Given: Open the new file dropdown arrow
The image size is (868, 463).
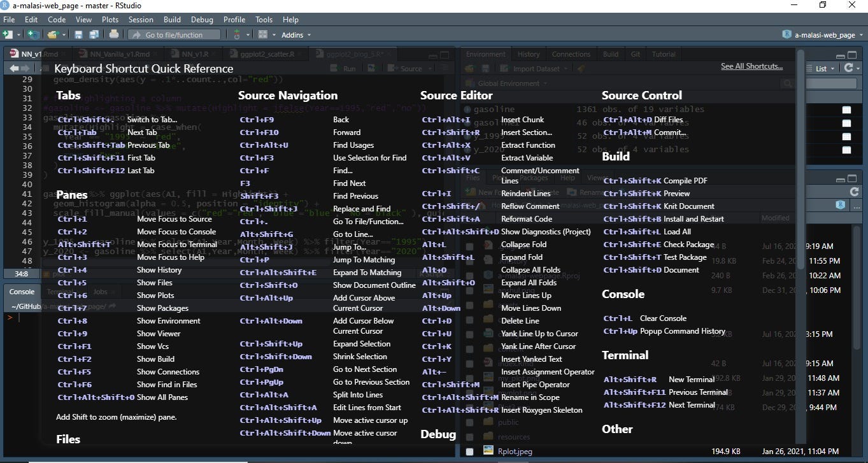Looking at the screenshot, I should [x=18, y=34].
